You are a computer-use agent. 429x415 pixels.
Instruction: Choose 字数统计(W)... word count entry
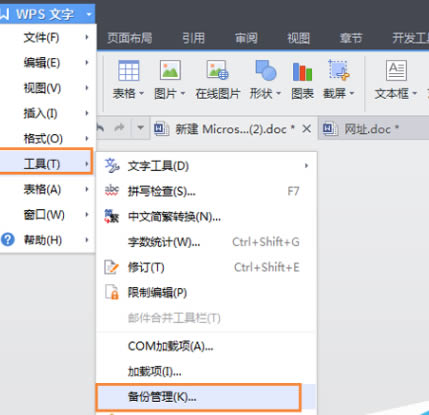(x=207, y=242)
